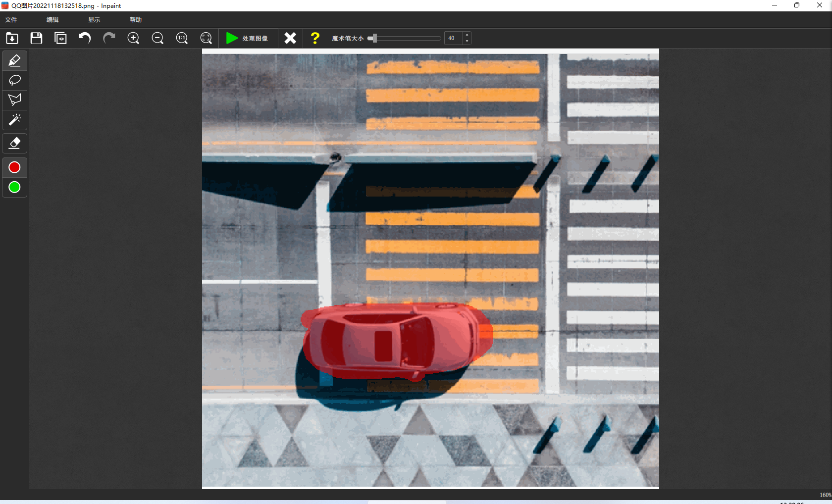Zoom out of the image
The width and height of the screenshot is (832, 504).
tap(157, 38)
